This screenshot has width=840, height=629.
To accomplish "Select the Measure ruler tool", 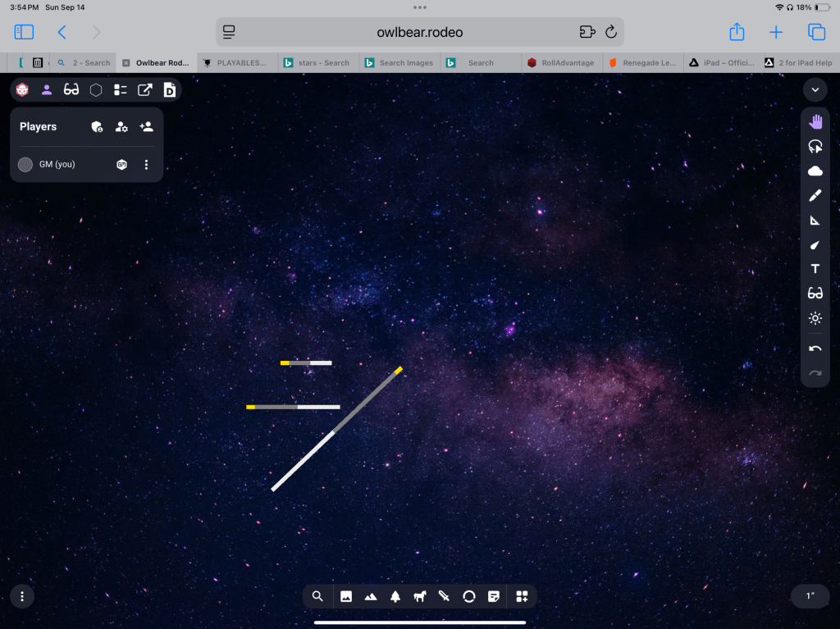I will [815, 220].
